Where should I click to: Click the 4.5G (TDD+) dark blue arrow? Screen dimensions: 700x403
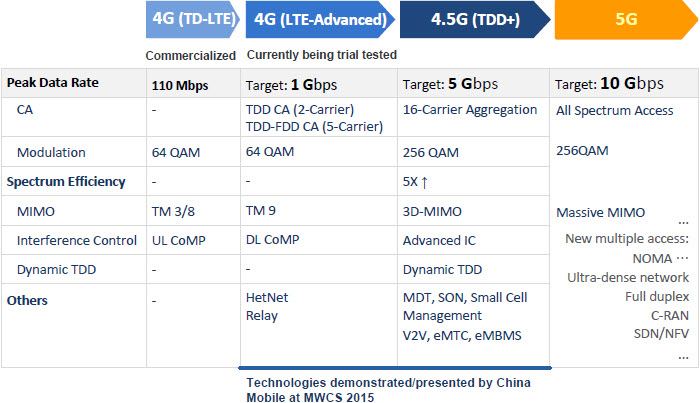coord(475,19)
